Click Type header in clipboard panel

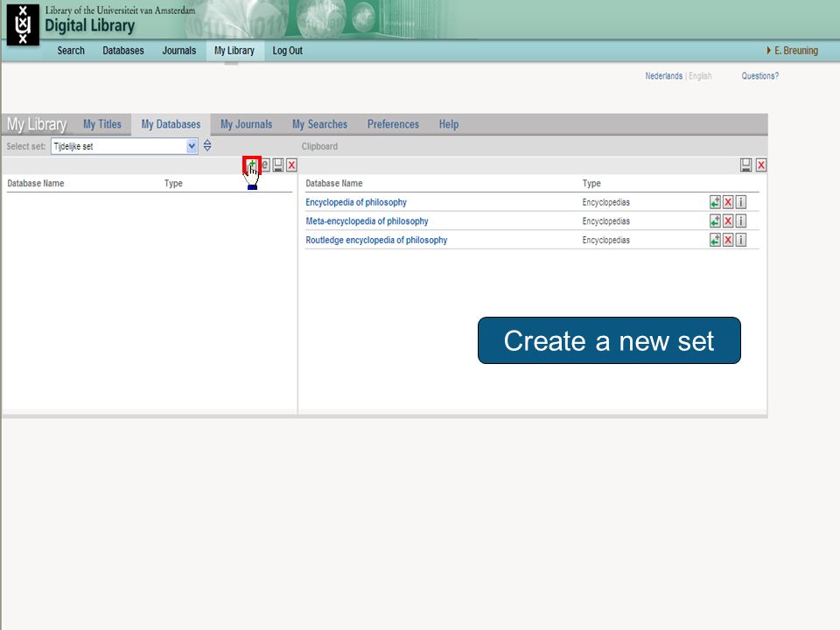[x=592, y=183]
